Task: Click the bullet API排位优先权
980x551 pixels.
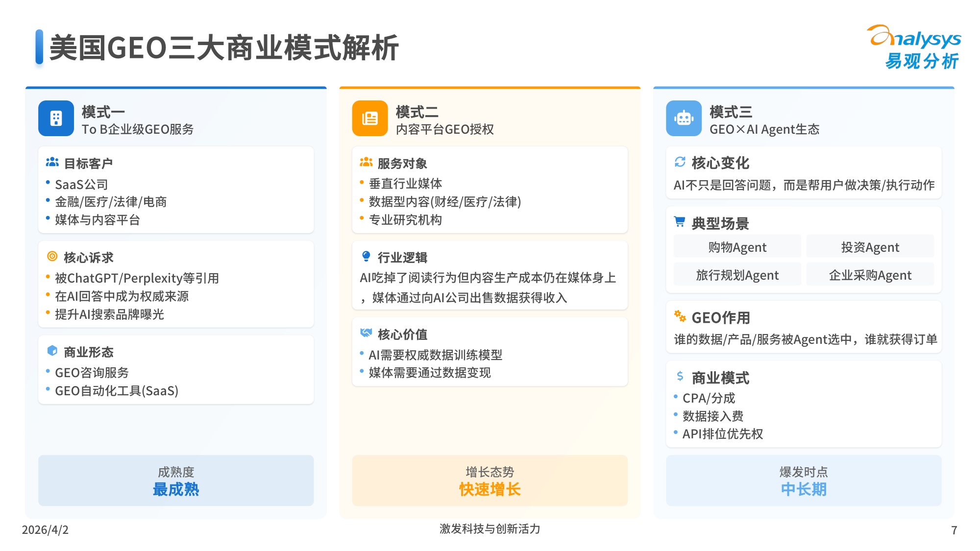Action: coord(723,434)
